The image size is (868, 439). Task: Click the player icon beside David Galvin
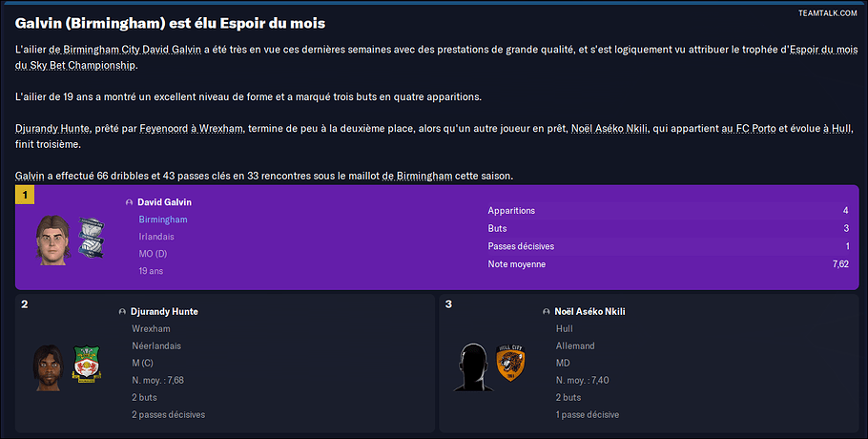(129, 202)
